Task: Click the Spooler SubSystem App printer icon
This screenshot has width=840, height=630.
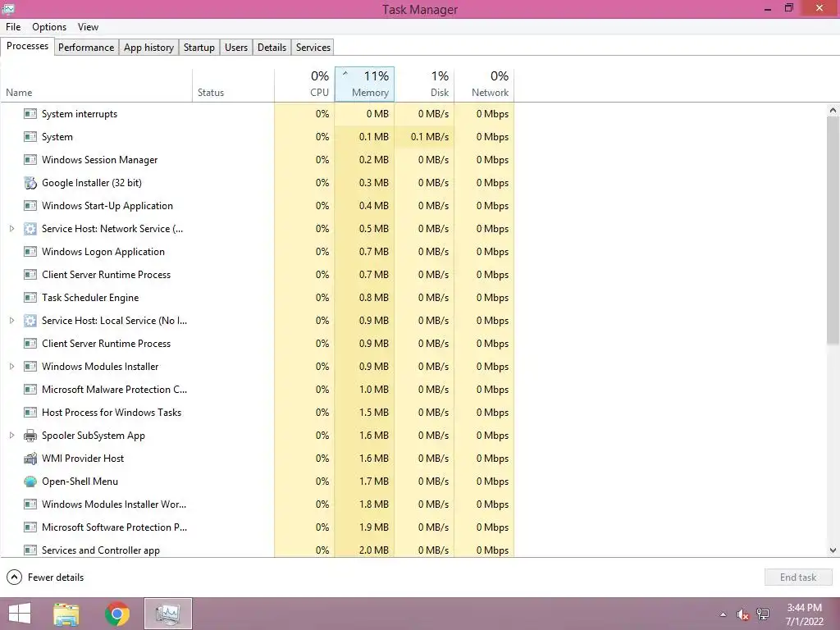Action: 30,436
